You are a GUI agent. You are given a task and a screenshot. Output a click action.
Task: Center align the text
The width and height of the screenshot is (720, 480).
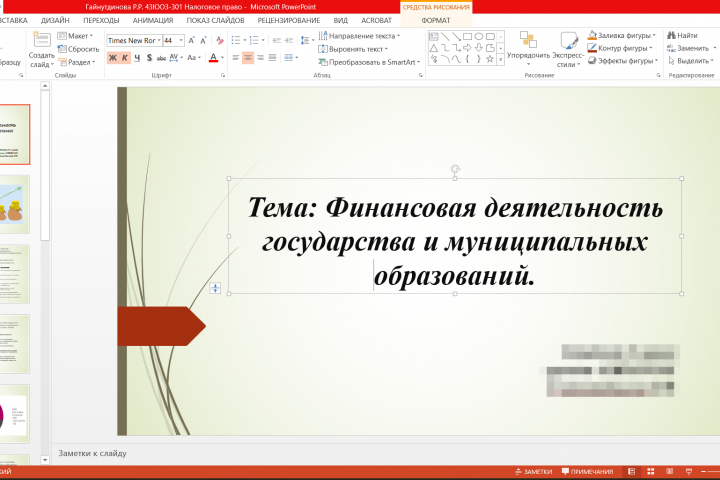click(248, 58)
